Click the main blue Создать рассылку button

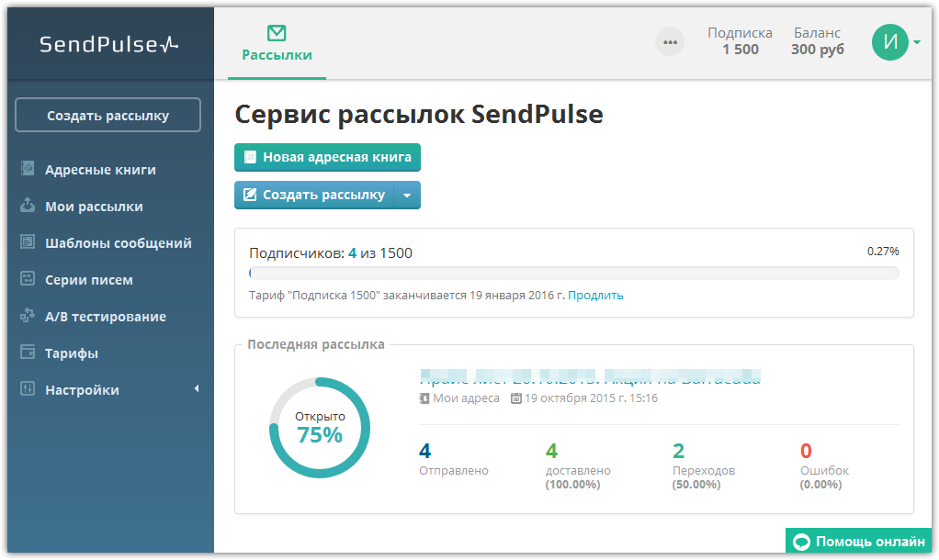[314, 195]
